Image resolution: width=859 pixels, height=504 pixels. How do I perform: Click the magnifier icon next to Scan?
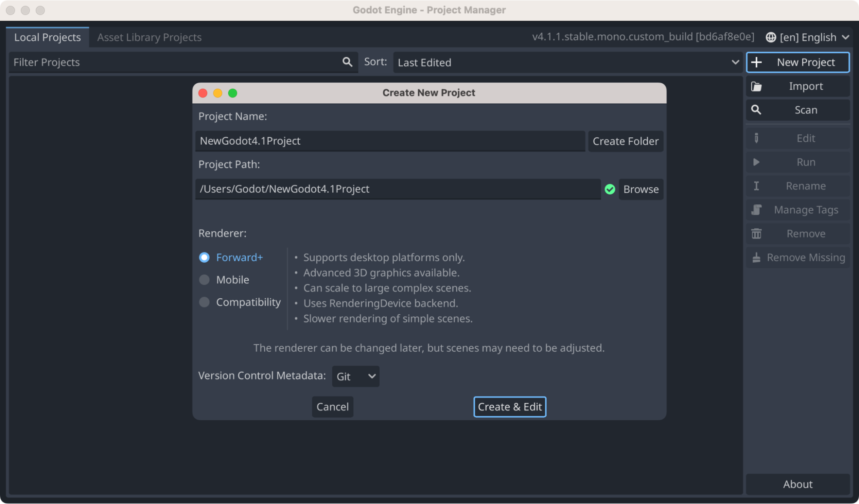(756, 110)
